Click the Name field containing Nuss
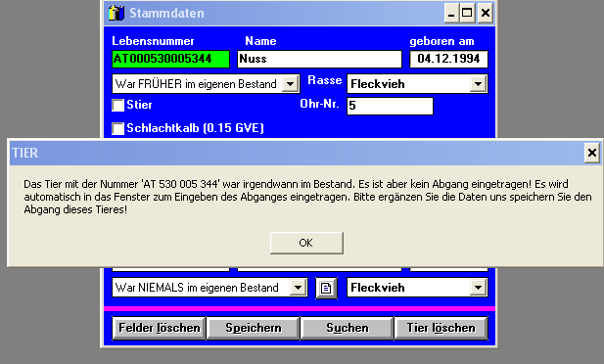The image size is (604, 364). [x=319, y=59]
